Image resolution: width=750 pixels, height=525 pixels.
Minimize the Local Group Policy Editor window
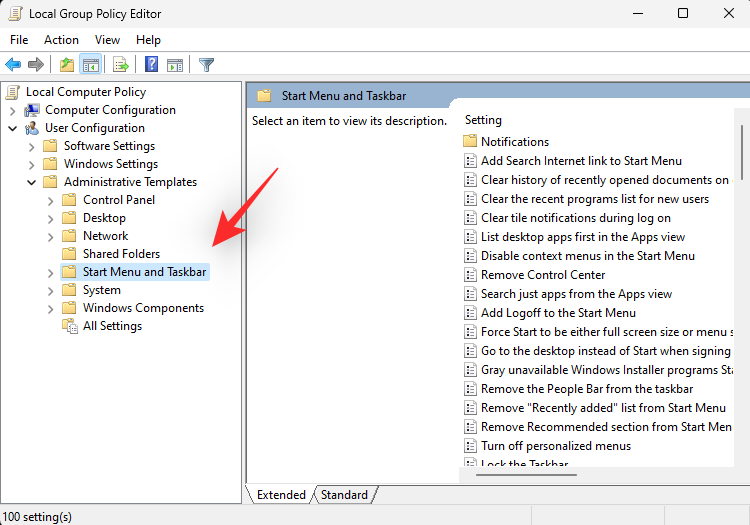[638, 13]
